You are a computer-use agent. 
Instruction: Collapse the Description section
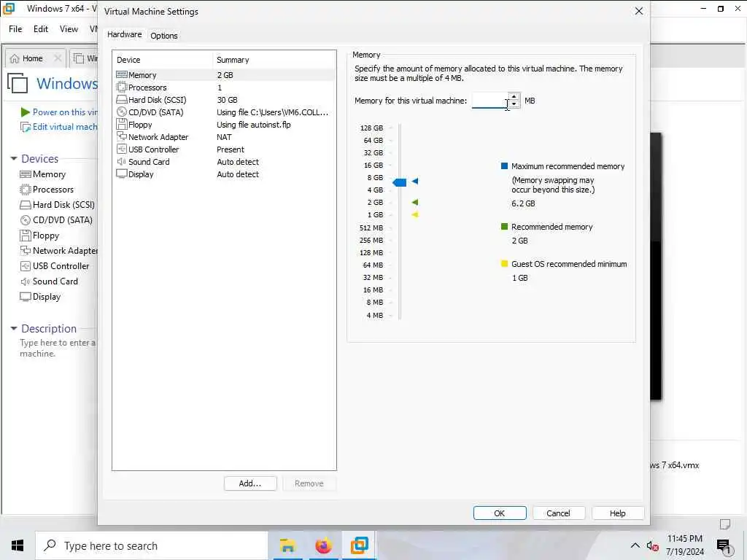[14, 329]
